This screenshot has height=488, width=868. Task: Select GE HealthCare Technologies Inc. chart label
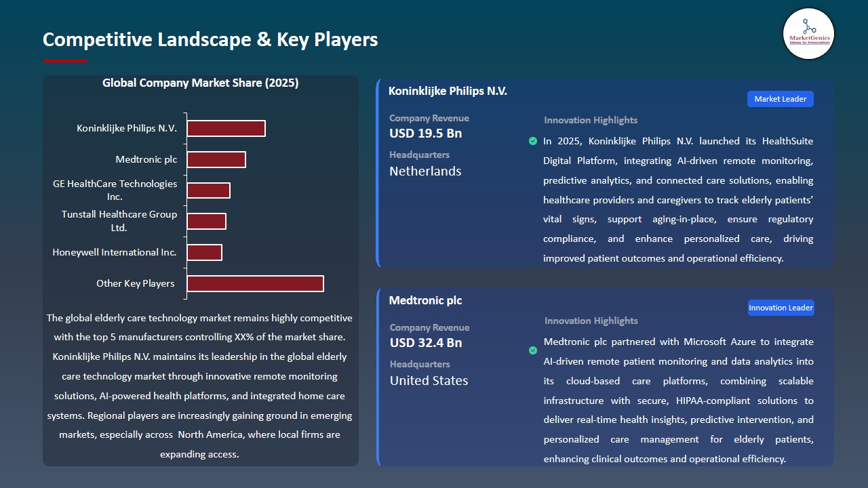[x=115, y=190]
